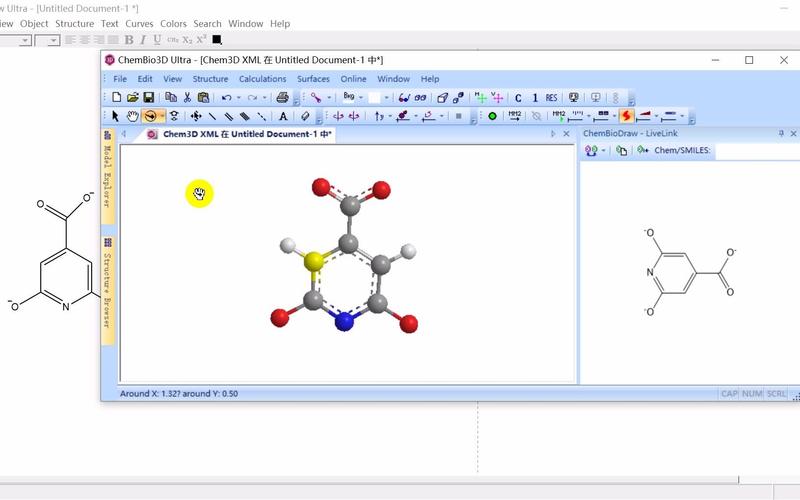Click the white background color swatch
The width and height of the screenshot is (800, 500).
click(375, 97)
